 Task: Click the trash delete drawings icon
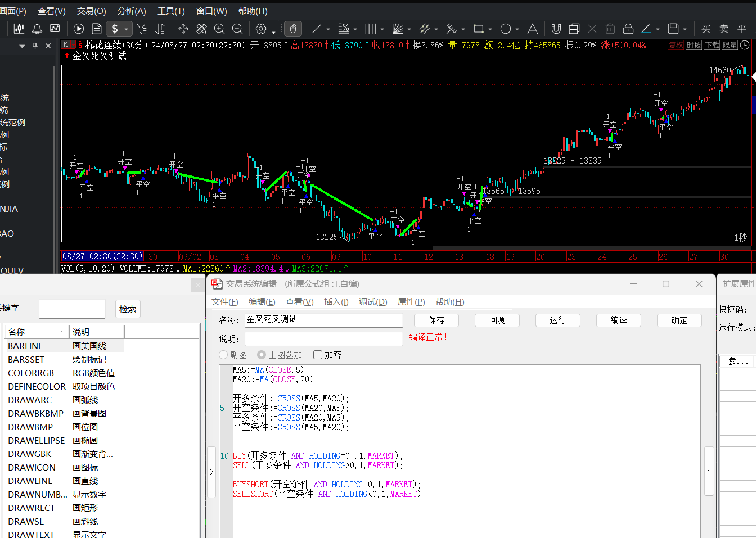pos(610,29)
